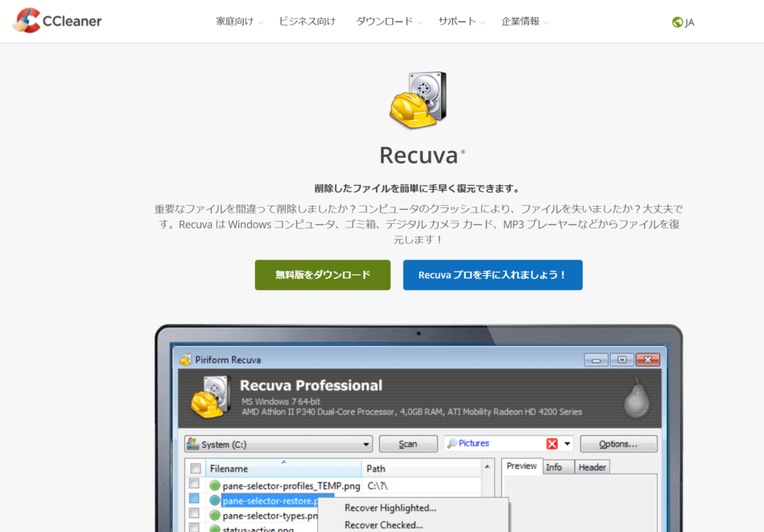Toggle the select-all checkbox beside Filename header

pyautogui.click(x=195, y=469)
